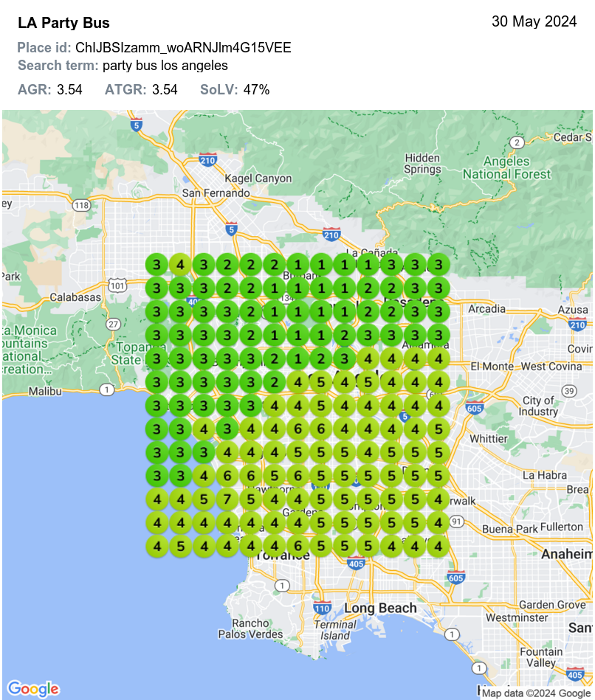
Task: Click the San Fernando map label
Action: 216,193
